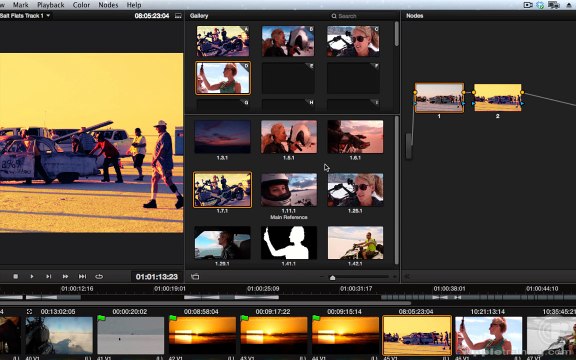Click the green flag on clip 43
This screenshot has height=360, width=576.
click(x=244, y=318)
